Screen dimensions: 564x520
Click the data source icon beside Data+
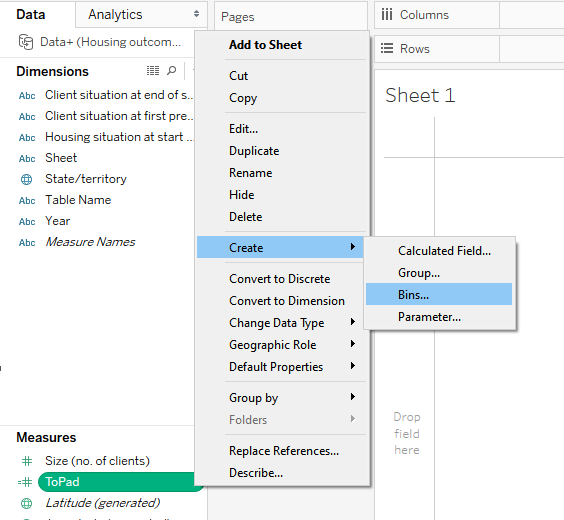coord(26,42)
